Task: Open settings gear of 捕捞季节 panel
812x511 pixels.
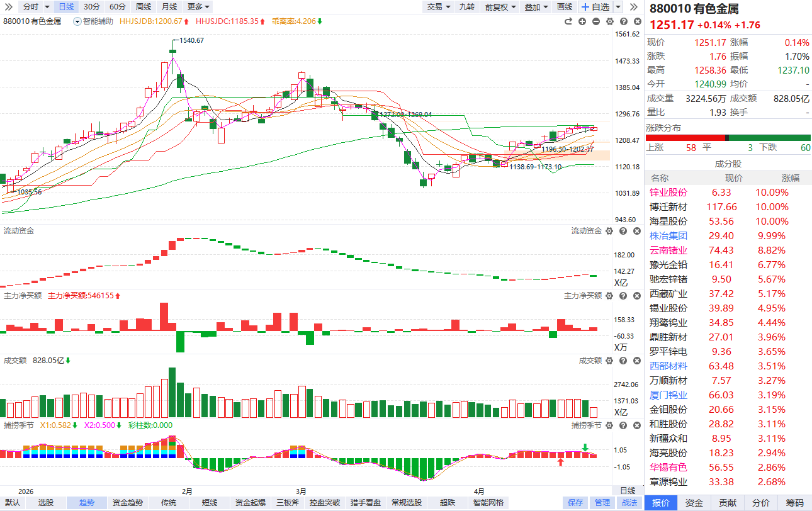Action: click(x=609, y=425)
